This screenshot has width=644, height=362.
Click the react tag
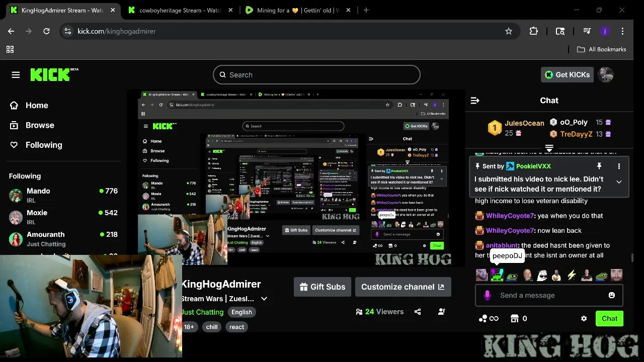[236, 327]
